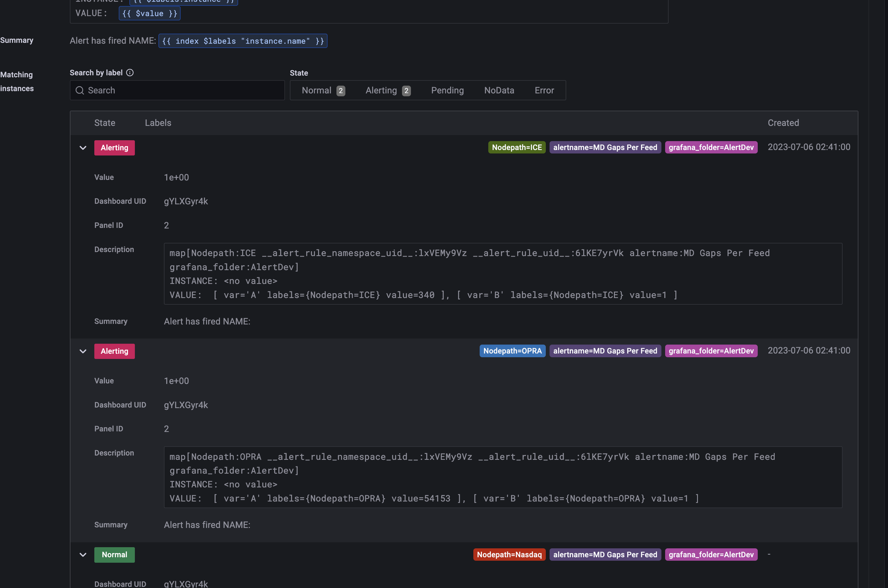Click the magnifier icon in search box
The width and height of the screenshot is (888, 588).
coord(80,90)
